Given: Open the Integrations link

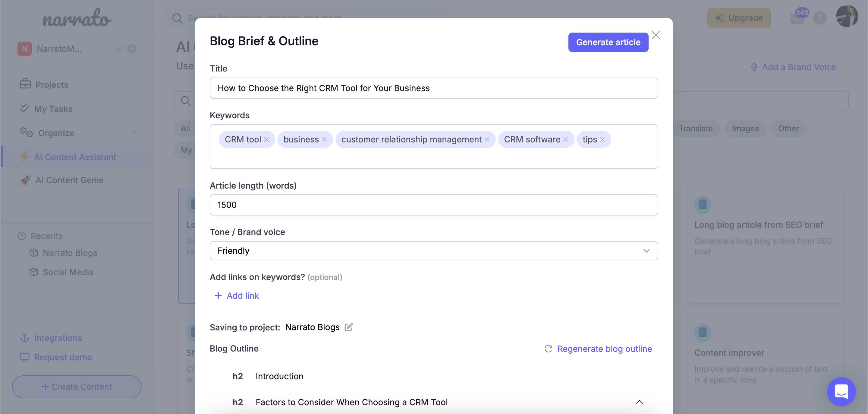Looking at the screenshot, I should click(x=58, y=338).
